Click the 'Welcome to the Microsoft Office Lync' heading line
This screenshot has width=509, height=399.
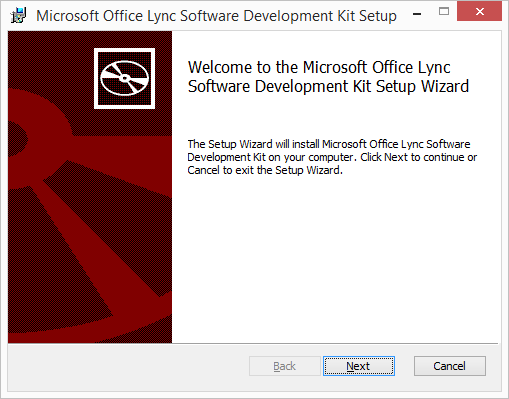tap(319, 67)
